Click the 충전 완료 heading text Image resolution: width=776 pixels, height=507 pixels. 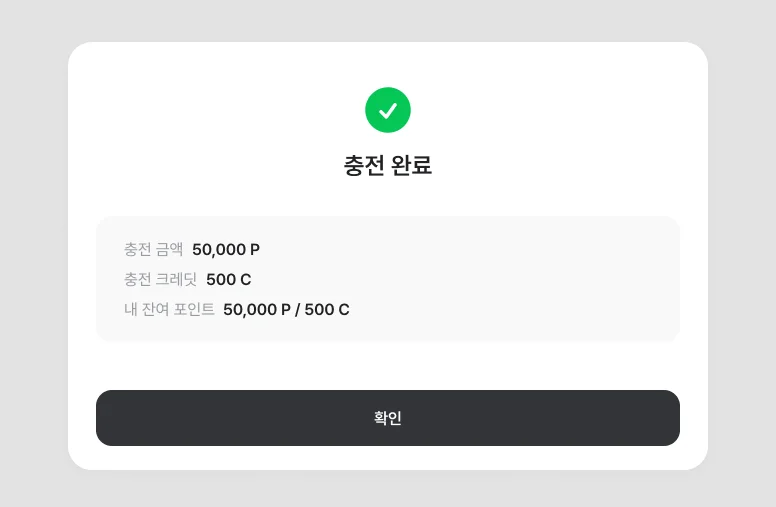coord(388,165)
